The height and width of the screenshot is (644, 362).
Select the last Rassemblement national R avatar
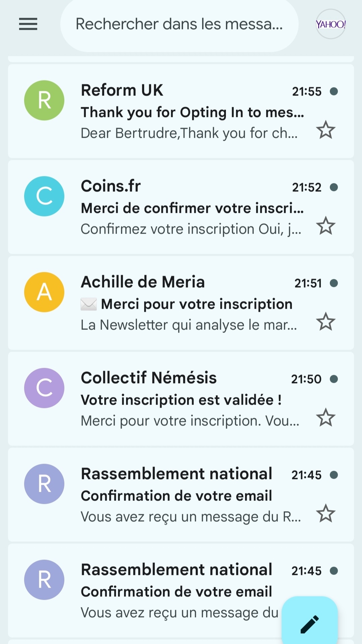point(44,580)
